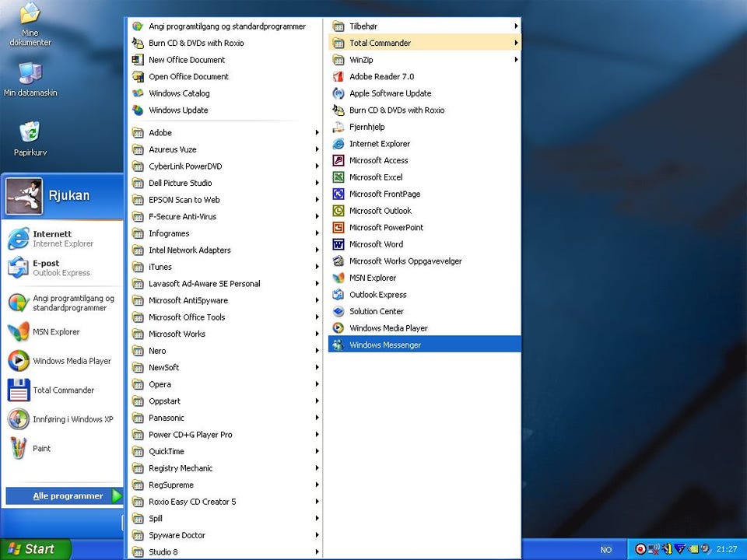Open E-post Outlook Express pinned item
747x560 pixels.
click(62, 268)
